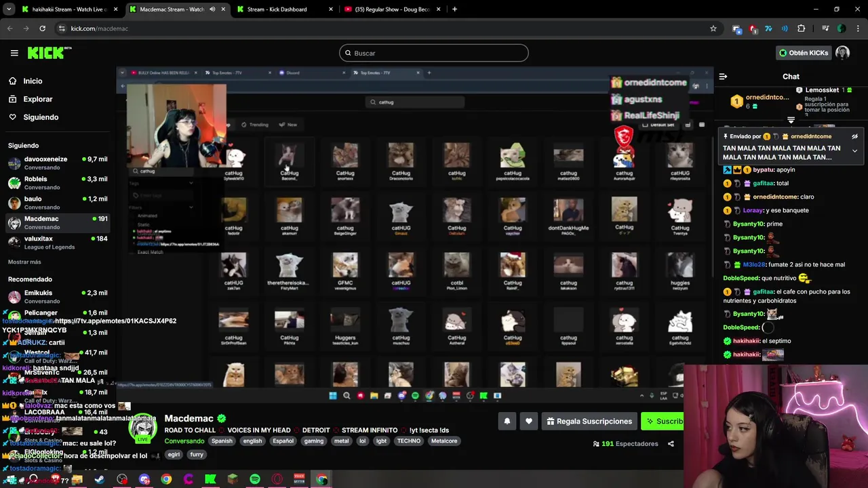This screenshot has width=868, height=488.
Task: Open Emikukis recommended channel
Action: click(x=57, y=297)
